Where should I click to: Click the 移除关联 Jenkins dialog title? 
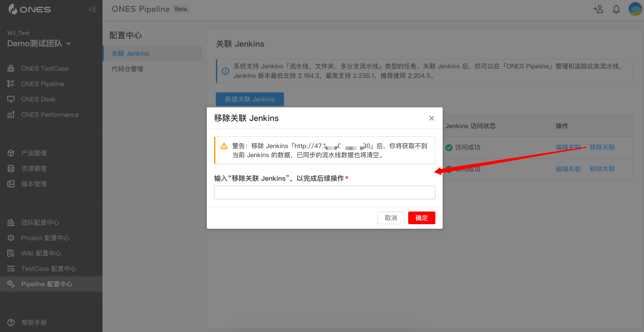point(246,118)
